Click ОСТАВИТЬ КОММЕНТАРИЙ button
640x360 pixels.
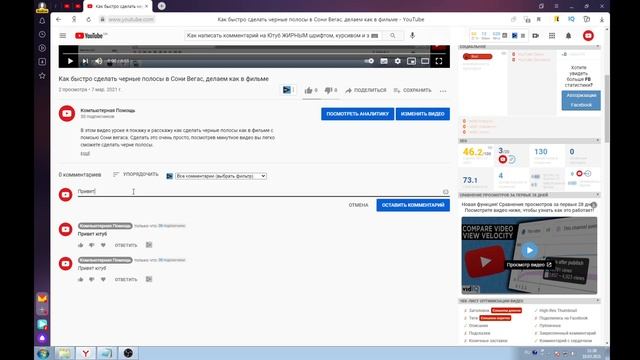point(413,205)
